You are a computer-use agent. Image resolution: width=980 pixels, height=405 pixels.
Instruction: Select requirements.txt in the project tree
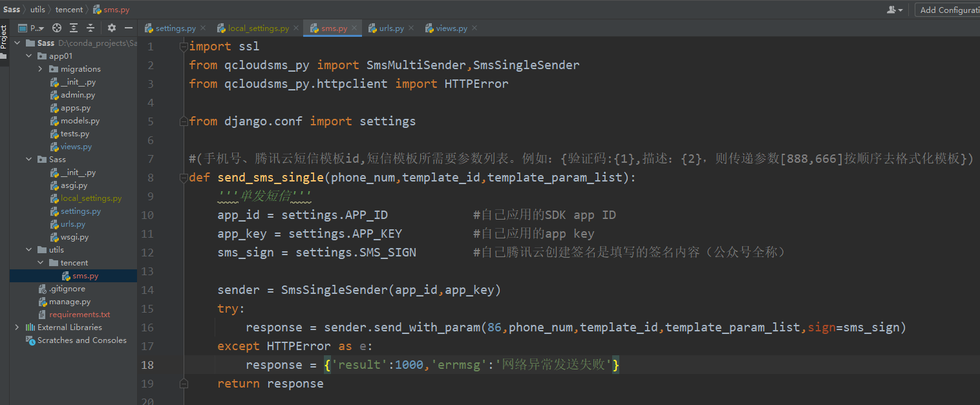[x=80, y=315]
